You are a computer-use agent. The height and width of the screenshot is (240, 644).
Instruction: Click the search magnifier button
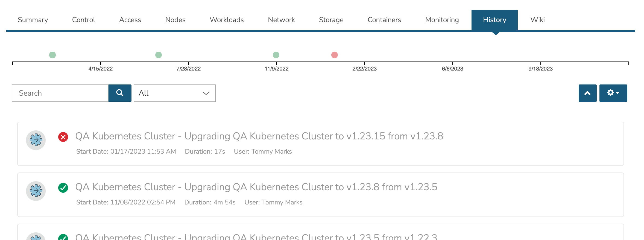click(120, 93)
